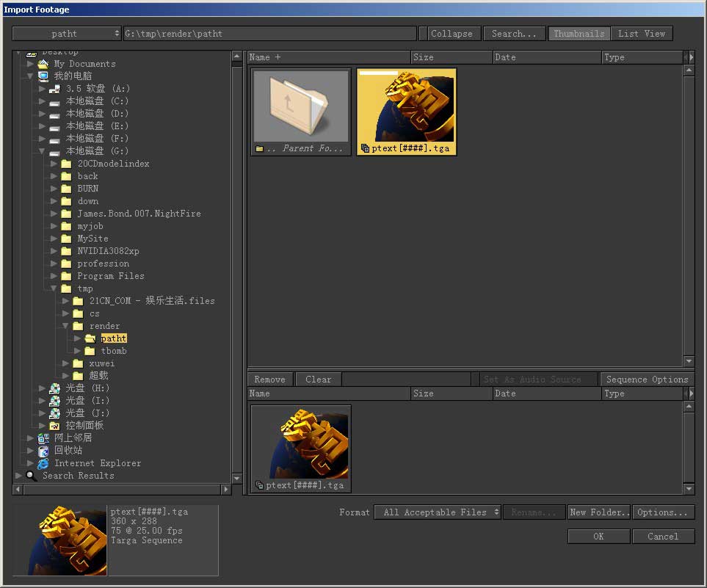This screenshot has height=588, width=707.
Task: Collapse the folder tree panel
Action: (452, 34)
